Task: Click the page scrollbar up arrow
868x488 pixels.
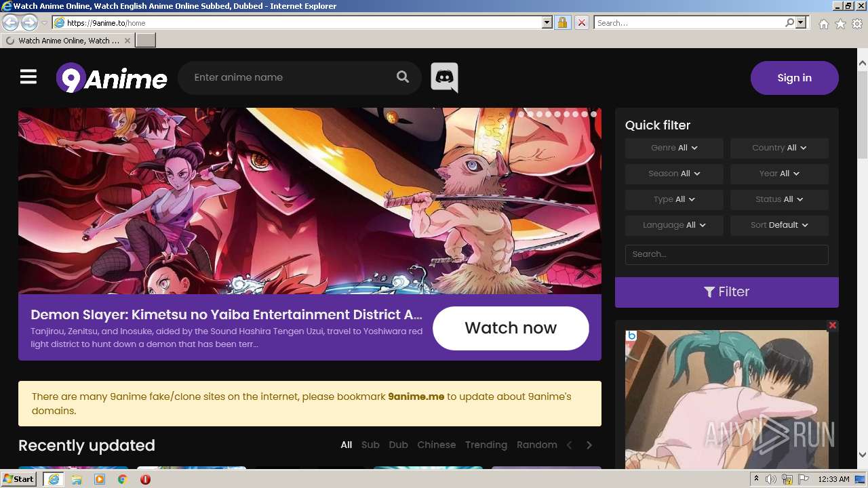Action: click(x=863, y=64)
